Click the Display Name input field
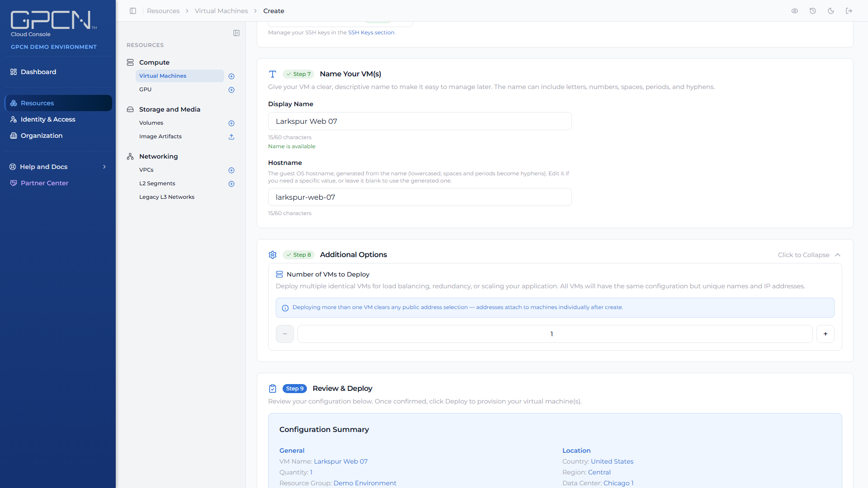868x488 pixels. [420, 121]
